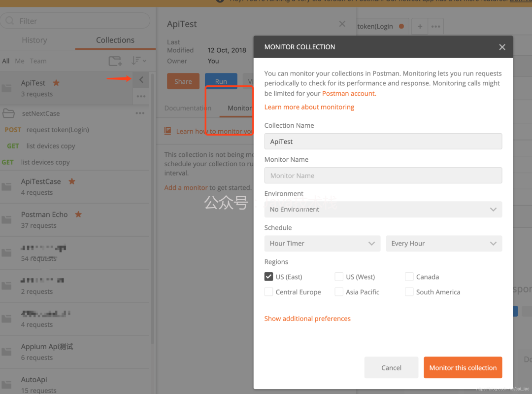Collapse ApiTest details with the left chevron
The image size is (532, 394).
point(141,80)
